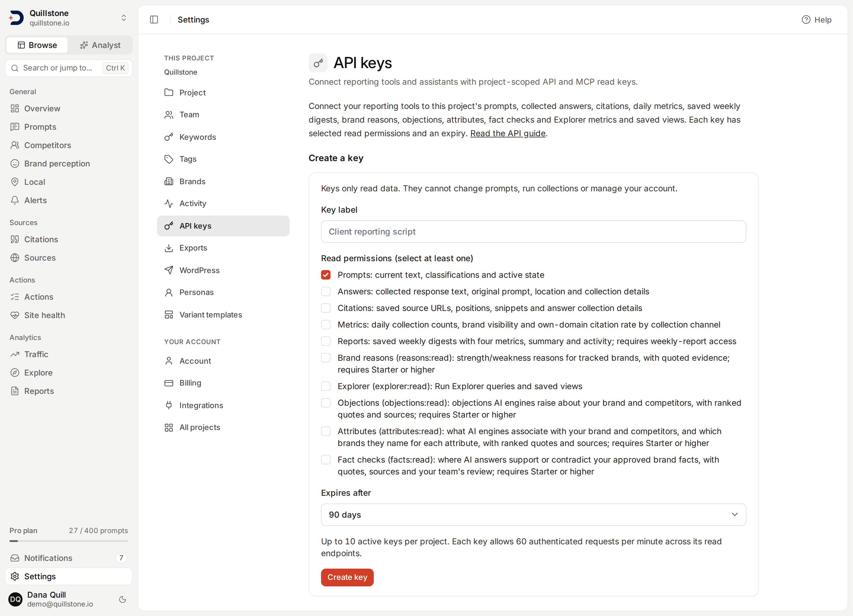Open WordPress settings
853x616 pixels.
point(223,270)
